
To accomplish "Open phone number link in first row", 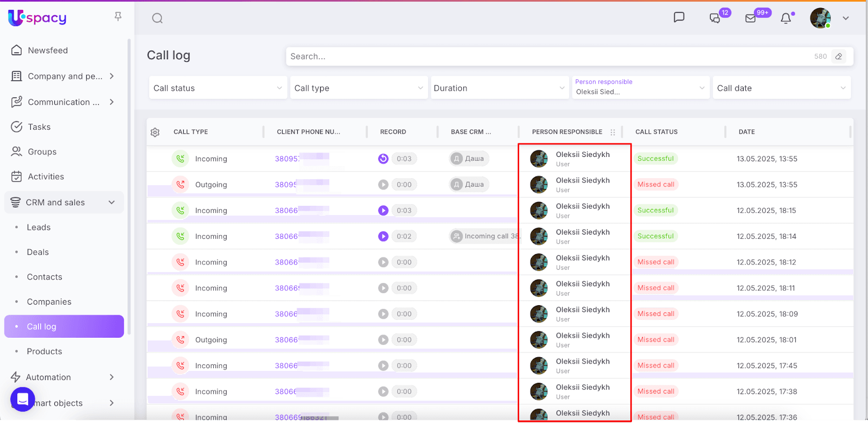I will click(x=287, y=159).
